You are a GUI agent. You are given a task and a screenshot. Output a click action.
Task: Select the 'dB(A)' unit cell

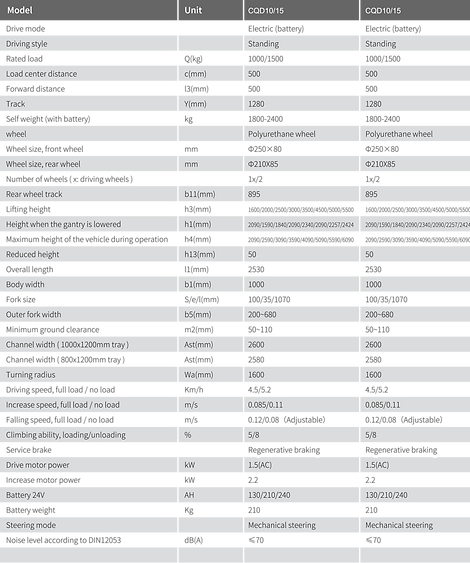coord(194,540)
